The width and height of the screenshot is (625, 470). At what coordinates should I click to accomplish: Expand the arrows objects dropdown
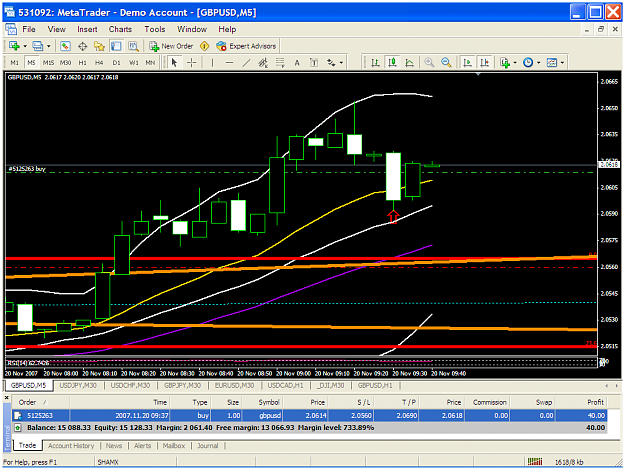click(341, 63)
